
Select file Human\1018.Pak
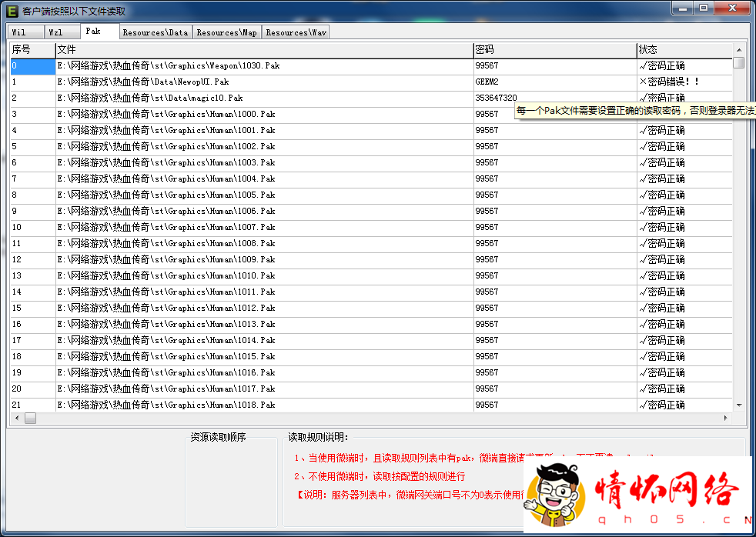coord(265,405)
